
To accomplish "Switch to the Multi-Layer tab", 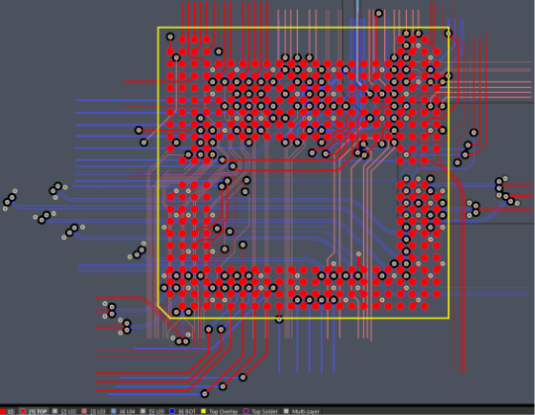I will [302, 411].
